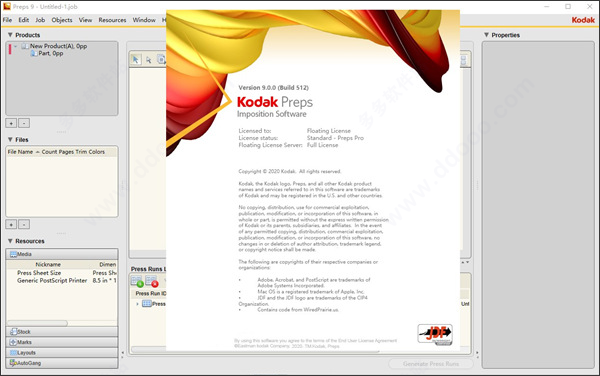Open the Objects menu
600x376 pixels.
click(62, 20)
